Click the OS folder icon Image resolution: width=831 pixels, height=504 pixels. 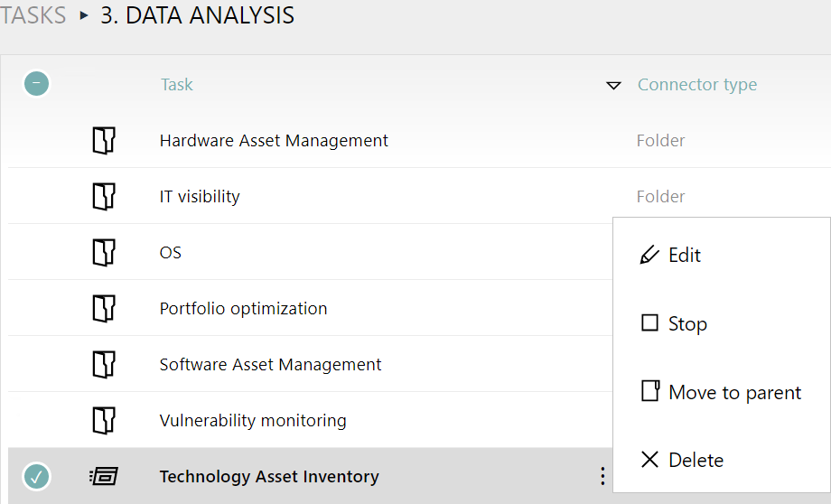105,253
